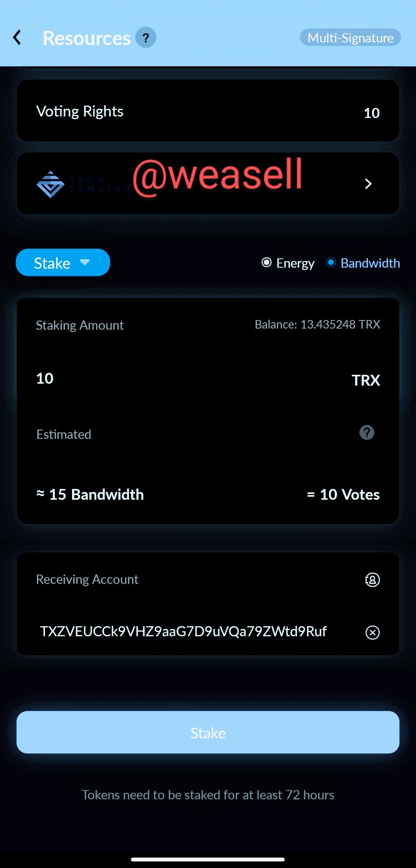Open the Voting Rights row
Screen dimensions: 416x868
click(208, 111)
